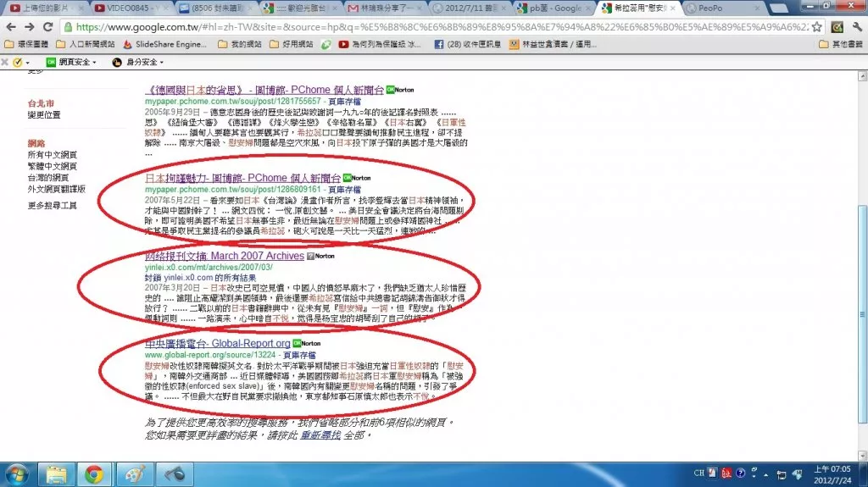Click the yellow Norton checkmark icon
The image size is (868, 487).
[18, 62]
